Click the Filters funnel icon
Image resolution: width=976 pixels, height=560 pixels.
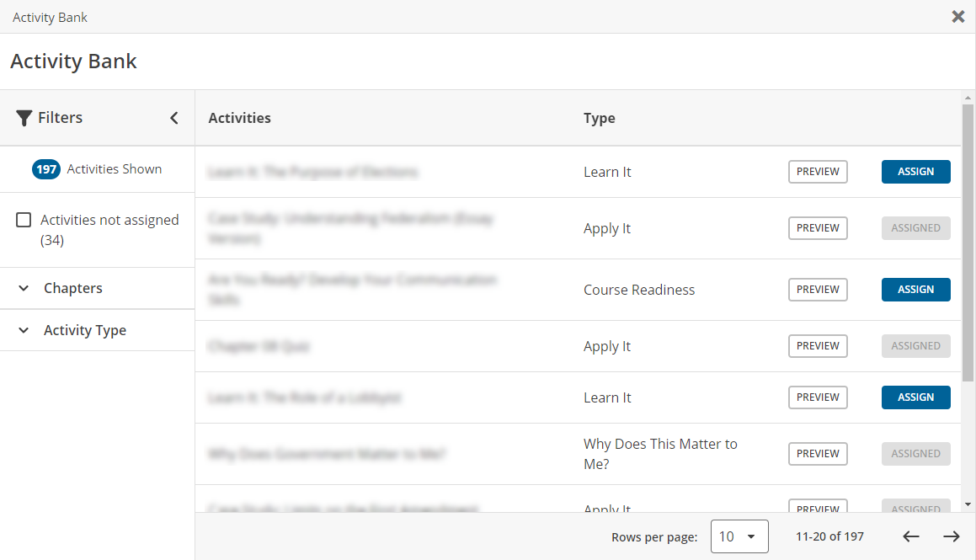point(24,118)
